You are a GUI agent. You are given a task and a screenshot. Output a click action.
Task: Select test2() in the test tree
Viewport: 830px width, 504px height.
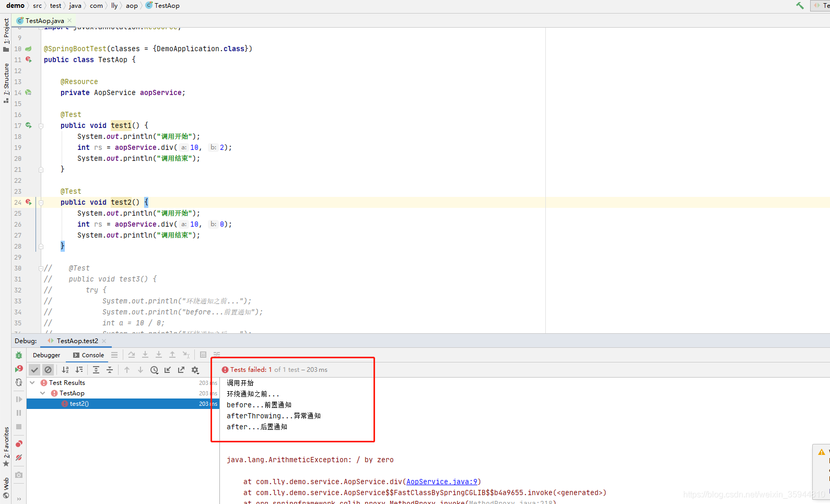(x=123, y=404)
